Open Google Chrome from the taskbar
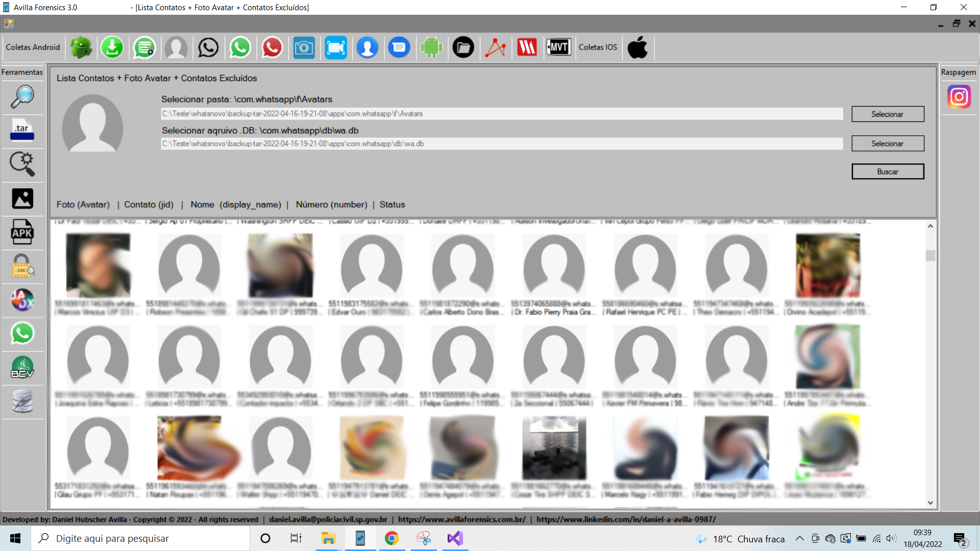 pos(391,538)
